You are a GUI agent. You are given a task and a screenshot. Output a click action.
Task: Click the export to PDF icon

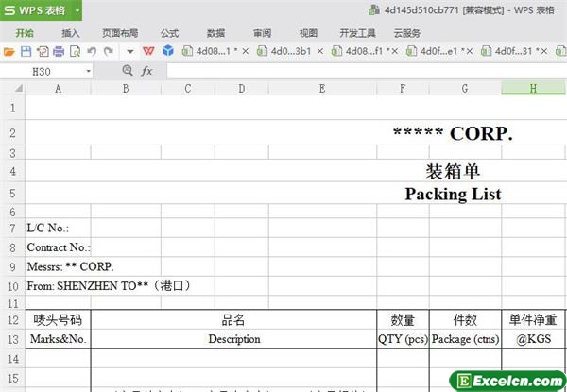(43, 52)
